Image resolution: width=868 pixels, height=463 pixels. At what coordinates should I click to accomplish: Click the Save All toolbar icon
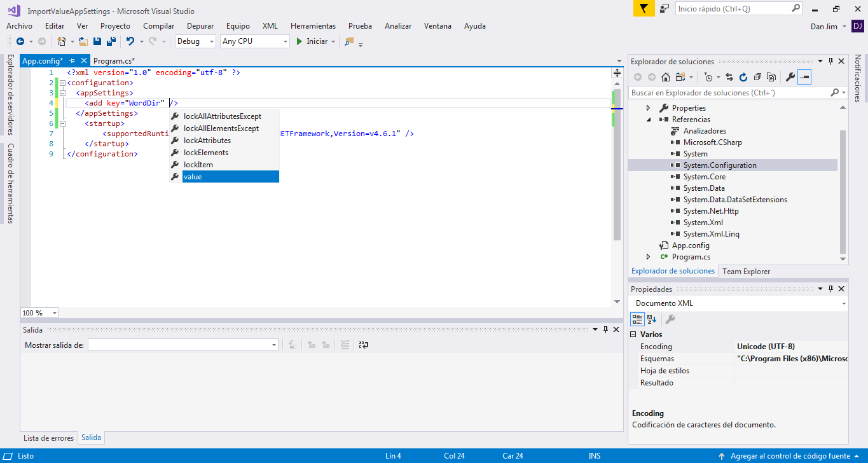[111, 41]
